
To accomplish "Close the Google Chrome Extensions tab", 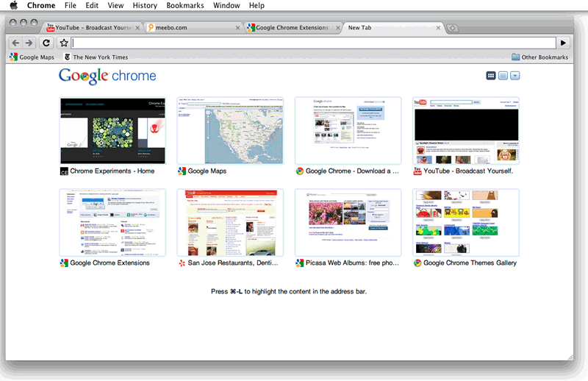I will [338, 28].
